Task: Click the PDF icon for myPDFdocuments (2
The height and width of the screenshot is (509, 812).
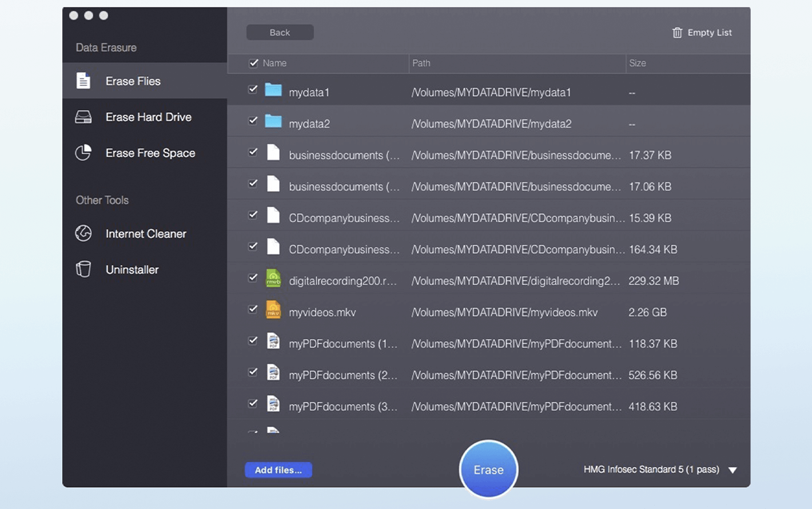Action: [273, 372]
